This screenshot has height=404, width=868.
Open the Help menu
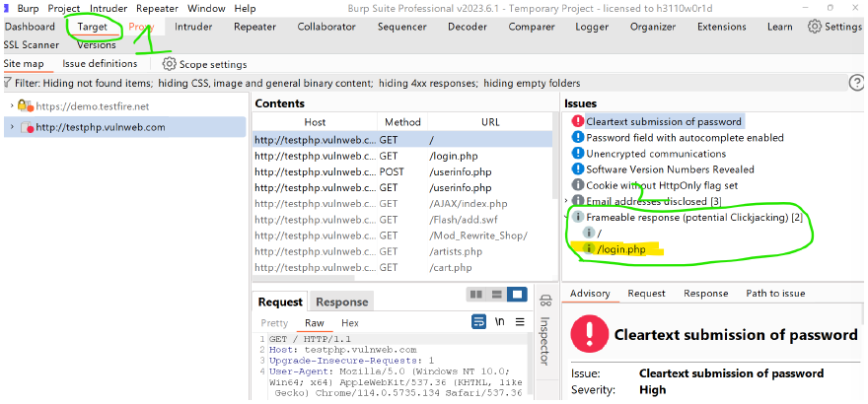click(245, 8)
